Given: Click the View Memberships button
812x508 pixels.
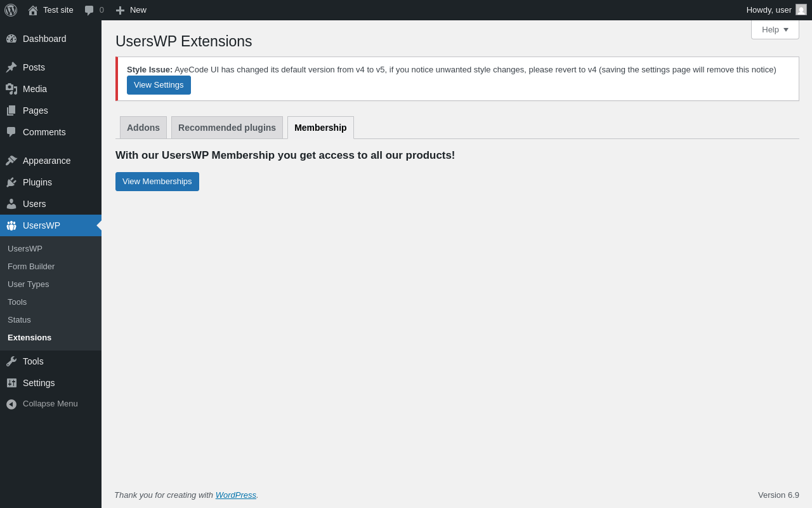Looking at the screenshot, I should coord(157,182).
